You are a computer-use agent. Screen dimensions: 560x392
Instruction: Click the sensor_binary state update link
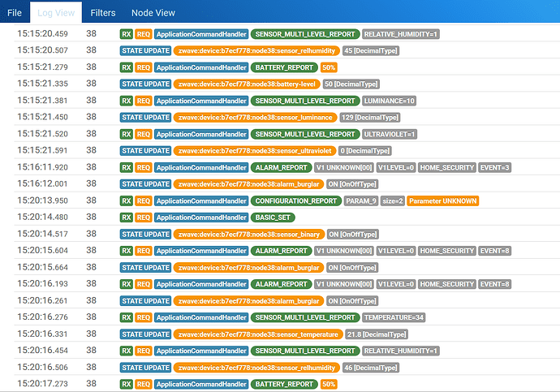tap(249, 235)
